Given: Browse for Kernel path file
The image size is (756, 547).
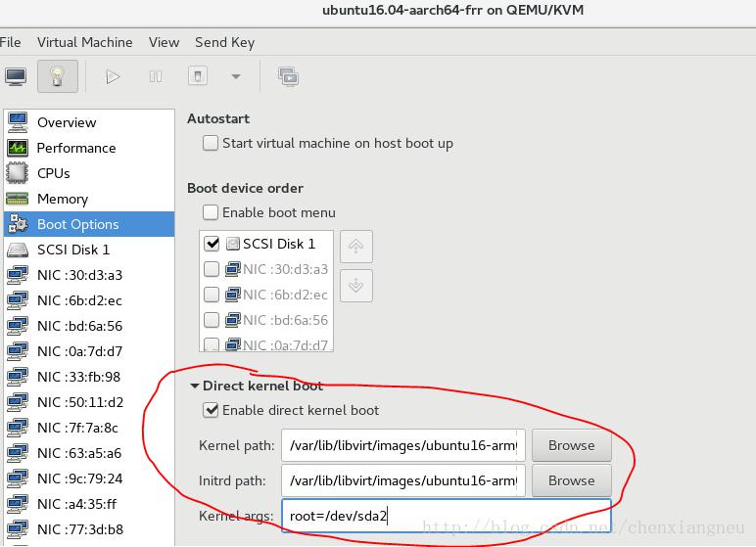Looking at the screenshot, I should point(571,445).
